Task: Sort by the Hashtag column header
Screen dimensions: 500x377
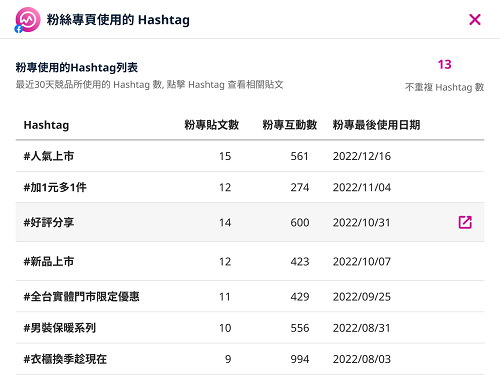Action: (46, 125)
